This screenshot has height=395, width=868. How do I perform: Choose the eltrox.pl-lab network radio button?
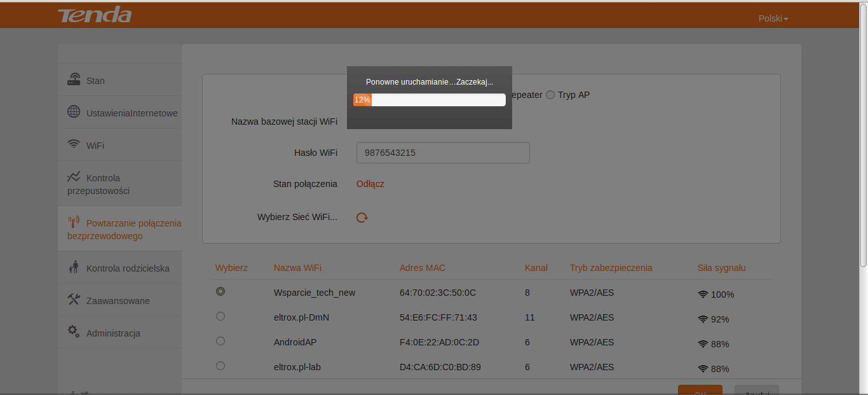point(220,366)
